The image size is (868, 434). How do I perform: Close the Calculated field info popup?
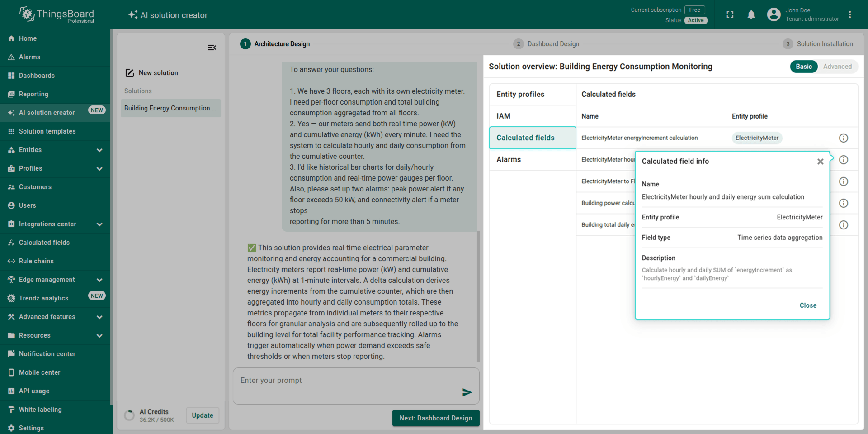820,162
